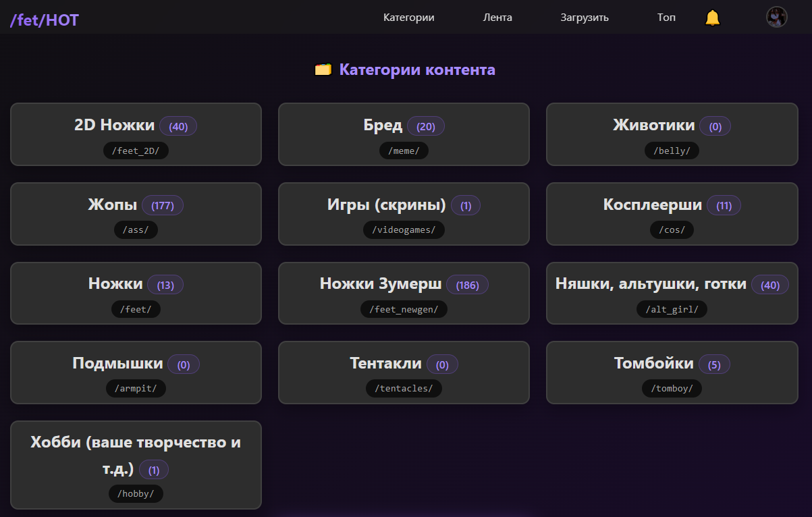This screenshot has width=812, height=517.
Task: Open the Категории menu item
Action: point(408,18)
